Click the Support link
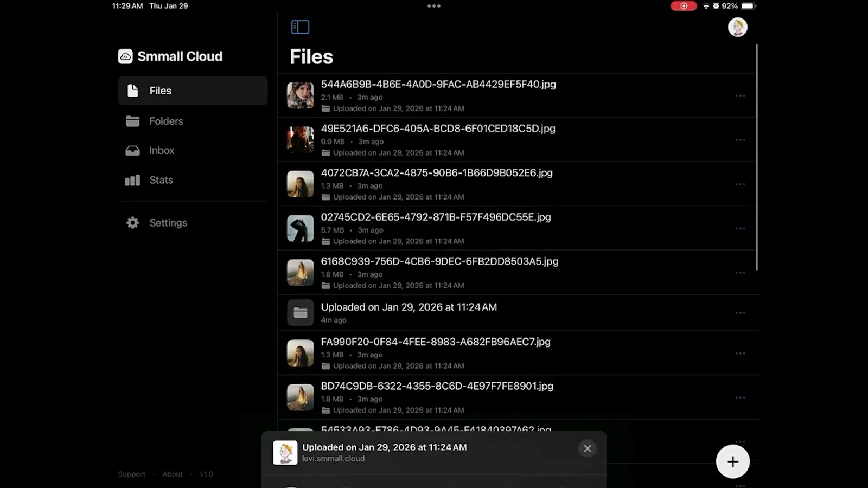The image size is (868, 488). click(132, 474)
